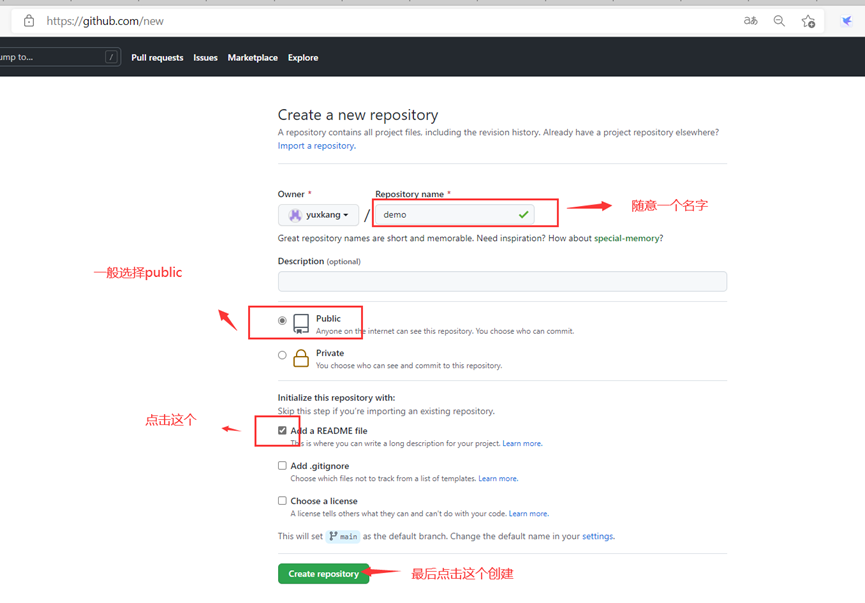
Task: Click the Owner field label
Action: [291, 194]
